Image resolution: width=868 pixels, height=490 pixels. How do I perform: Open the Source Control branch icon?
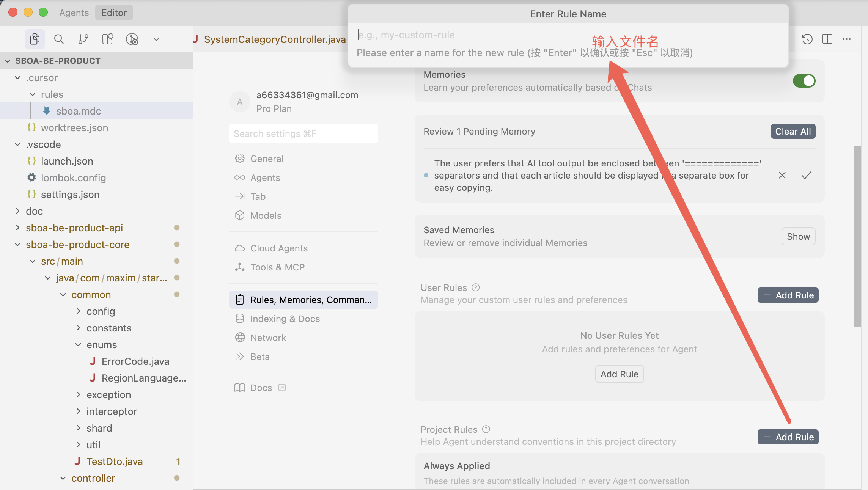[83, 39]
